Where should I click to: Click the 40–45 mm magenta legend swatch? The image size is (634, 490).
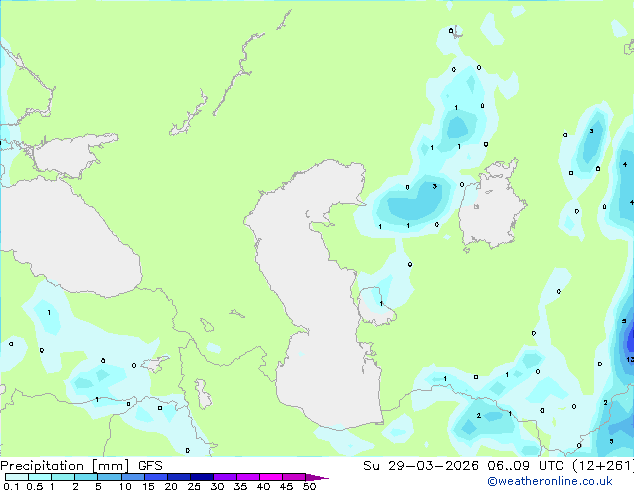tap(271, 477)
